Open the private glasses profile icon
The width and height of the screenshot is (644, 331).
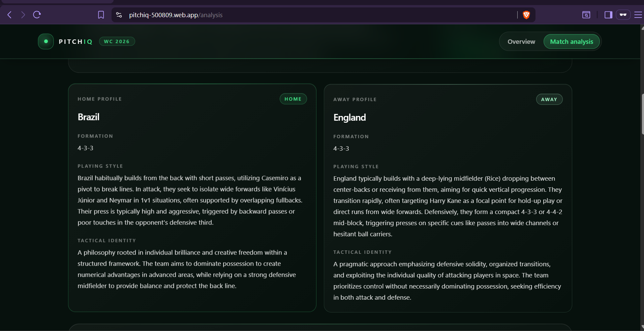click(623, 15)
